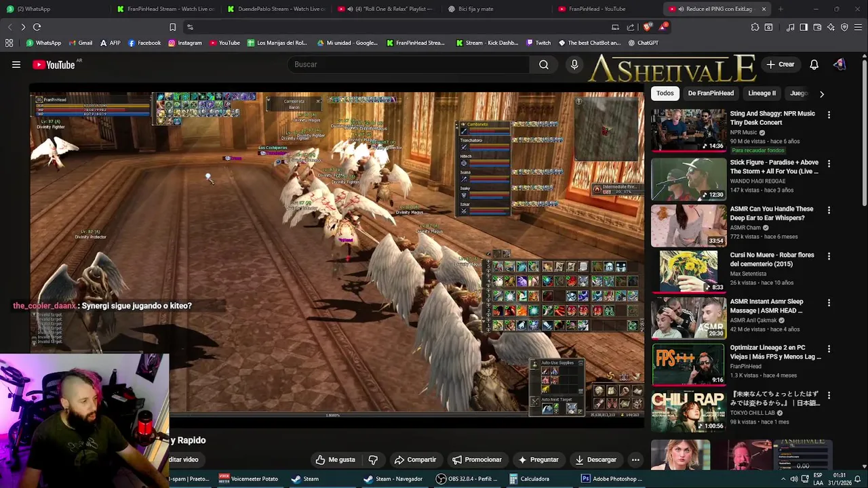The width and height of the screenshot is (868, 488).
Task: Open Gmail bookmark
Action: coord(80,43)
